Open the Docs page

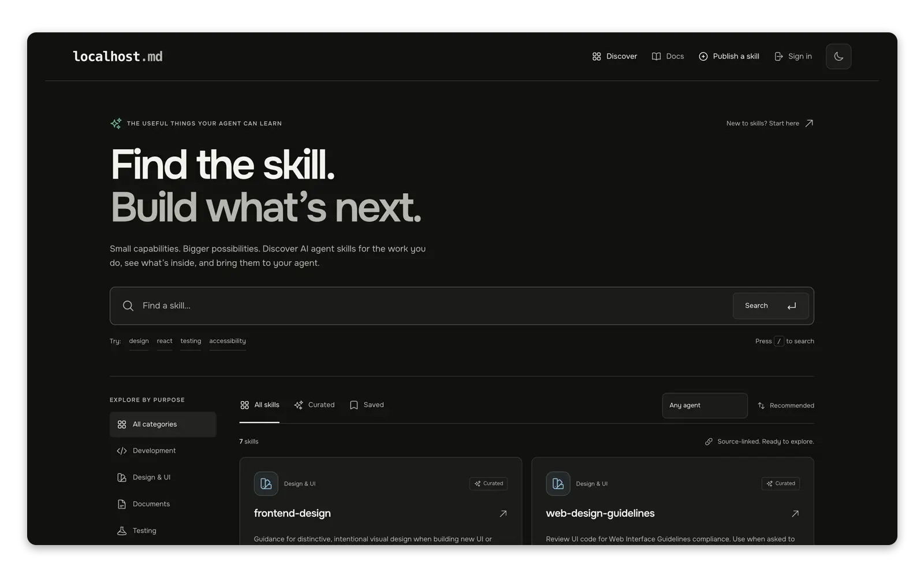coord(668,57)
